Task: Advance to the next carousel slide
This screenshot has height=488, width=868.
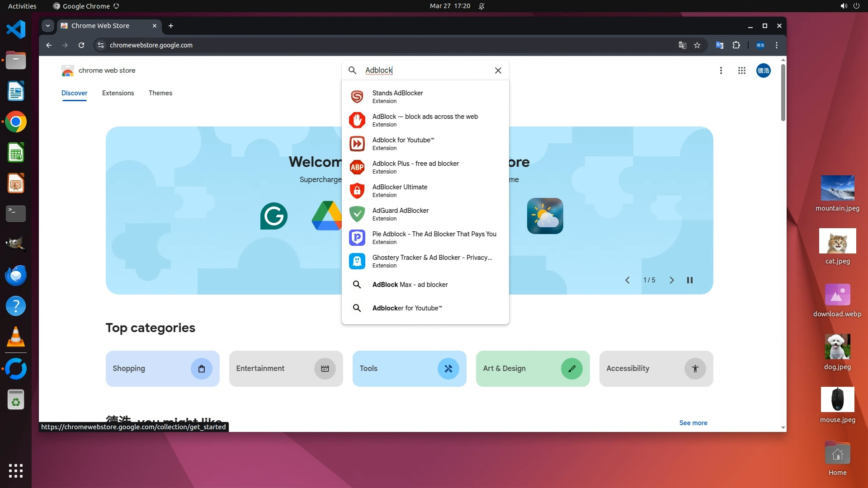Action: [x=671, y=280]
